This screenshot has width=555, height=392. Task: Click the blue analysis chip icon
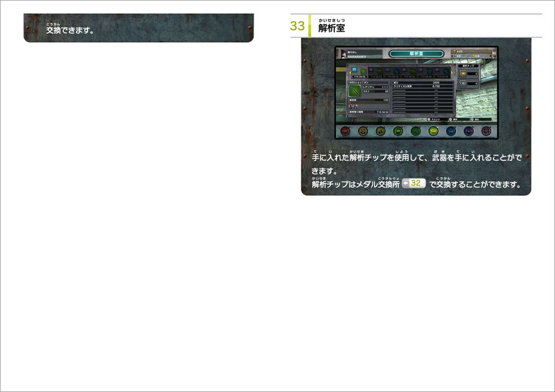pos(463,83)
